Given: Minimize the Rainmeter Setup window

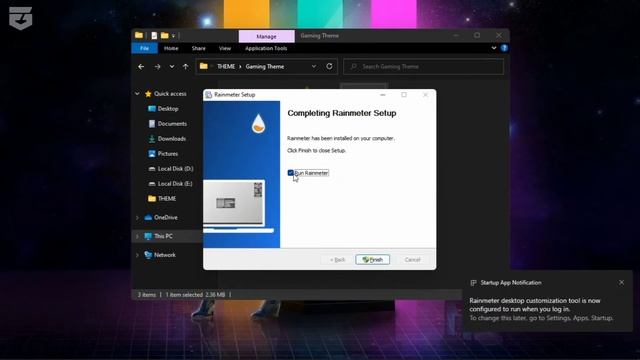Looking at the screenshot, I should click(x=382, y=95).
